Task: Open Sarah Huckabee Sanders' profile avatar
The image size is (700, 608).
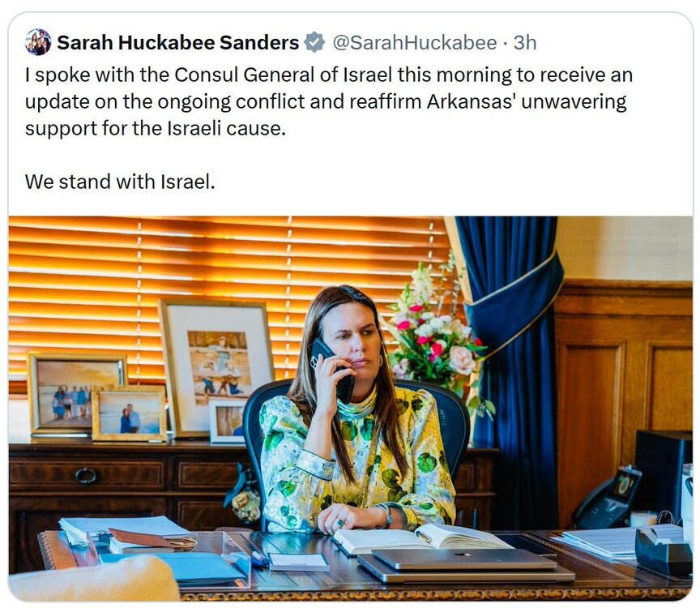Action: pyautogui.click(x=38, y=42)
